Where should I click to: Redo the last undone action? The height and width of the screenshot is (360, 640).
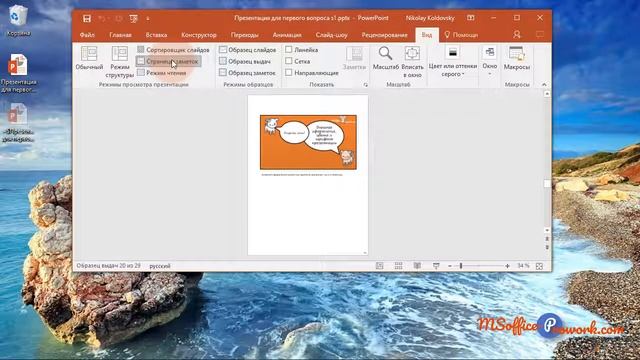click(x=118, y=18)
